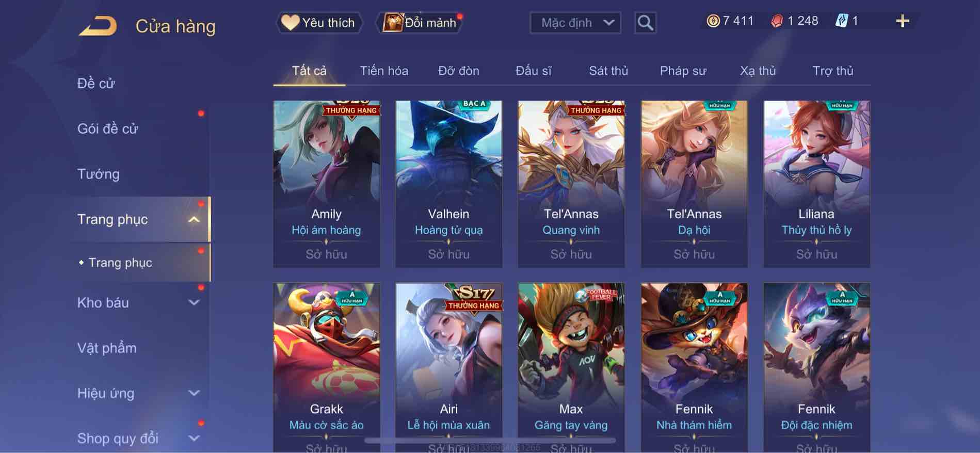Expand the Shop quy đổi section
The width and height of the screenshot is (980, 453).
(194, 439)
